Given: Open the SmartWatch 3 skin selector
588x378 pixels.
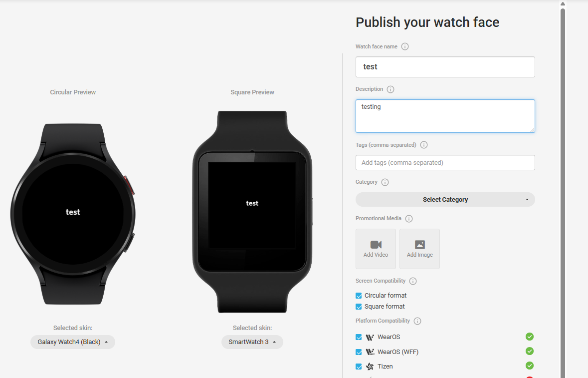Looking at the screenshot, I should (x=252, y=342).
